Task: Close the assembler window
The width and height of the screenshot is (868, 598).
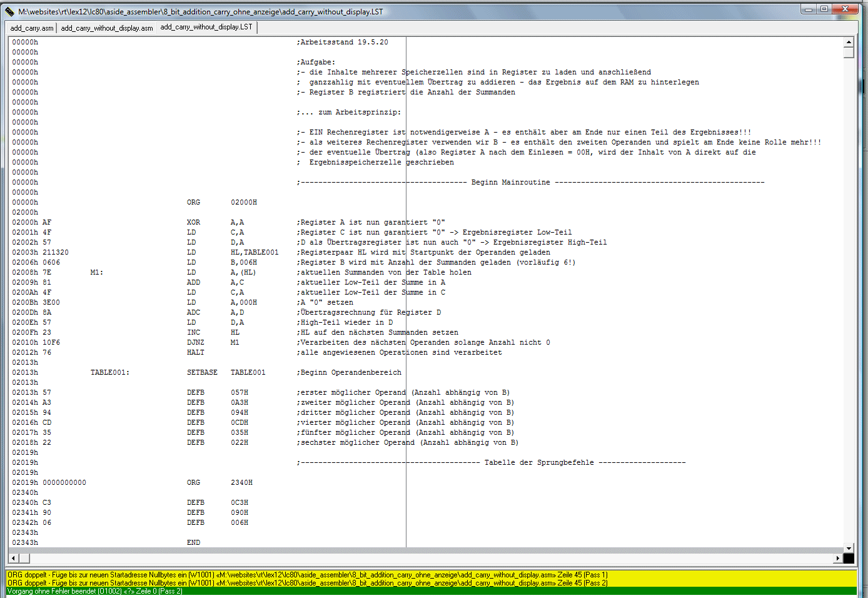Action: tap(845, 9)
